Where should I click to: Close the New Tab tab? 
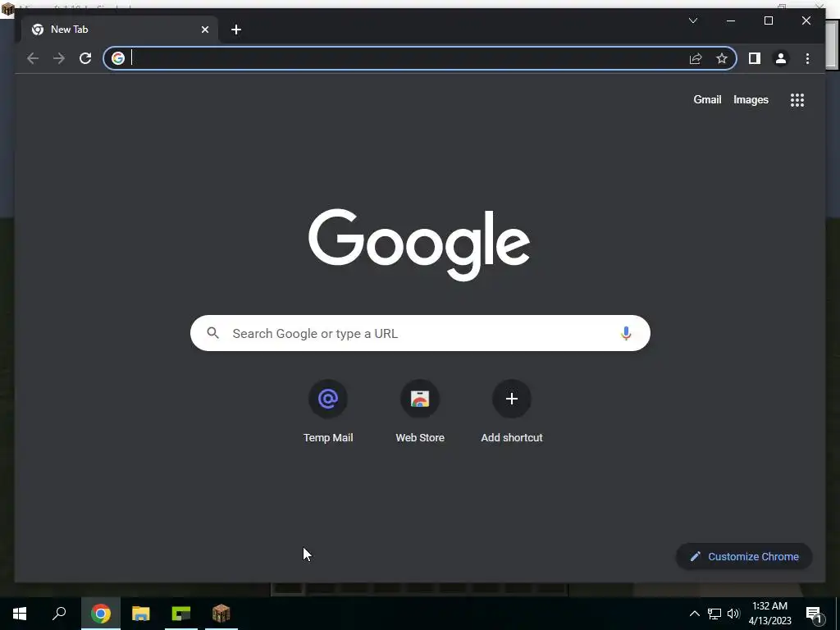pos(204,30)
